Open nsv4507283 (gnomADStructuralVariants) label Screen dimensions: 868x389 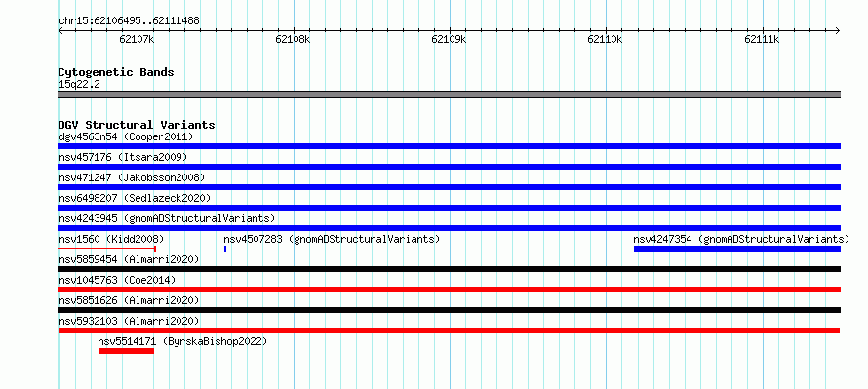click(332, 239)
